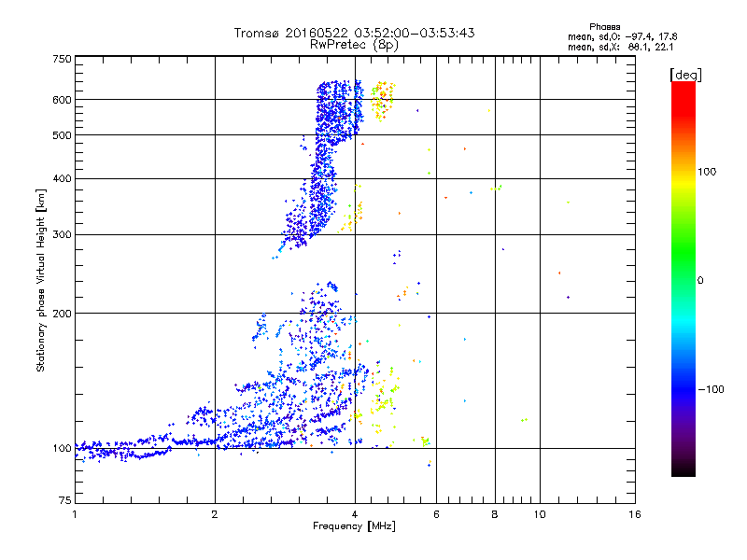Click the y-axis '750' tick label

click(62, 59)
